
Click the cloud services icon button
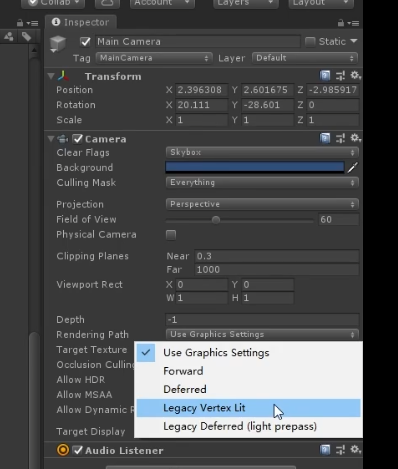coord(107,3)
